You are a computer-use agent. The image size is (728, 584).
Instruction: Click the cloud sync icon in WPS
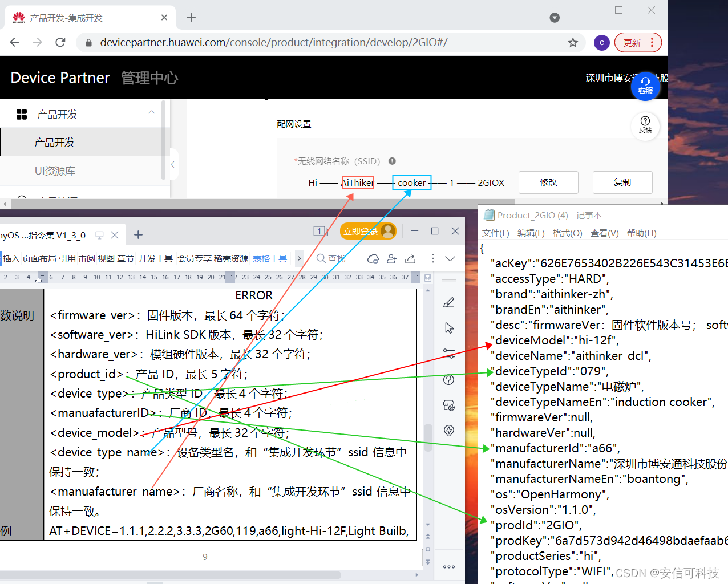pyautogui.click(x=373, y=259)
